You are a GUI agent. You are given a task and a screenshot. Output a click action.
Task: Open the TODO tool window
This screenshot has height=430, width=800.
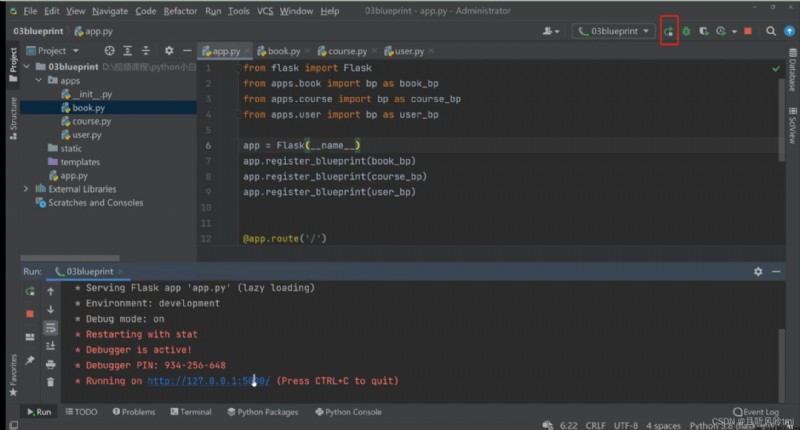[81, 412]
